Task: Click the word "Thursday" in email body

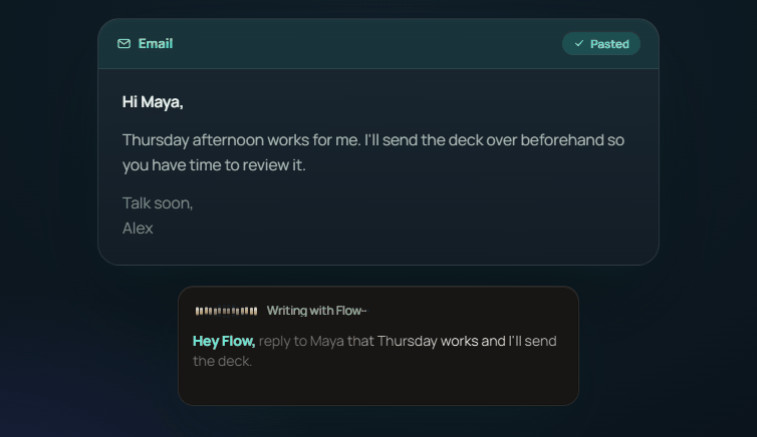Action: coord(155,141)
